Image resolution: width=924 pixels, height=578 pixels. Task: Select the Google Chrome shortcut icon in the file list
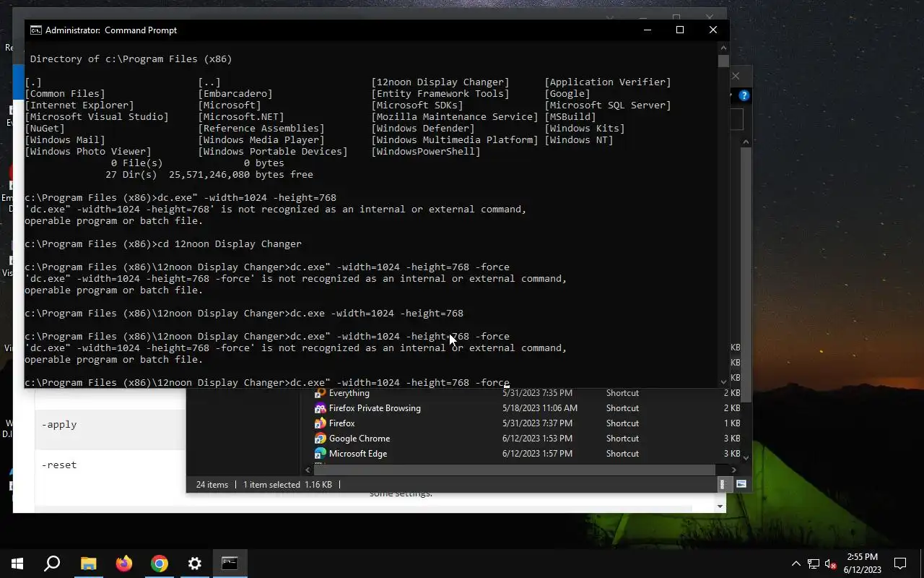[321, 439]
